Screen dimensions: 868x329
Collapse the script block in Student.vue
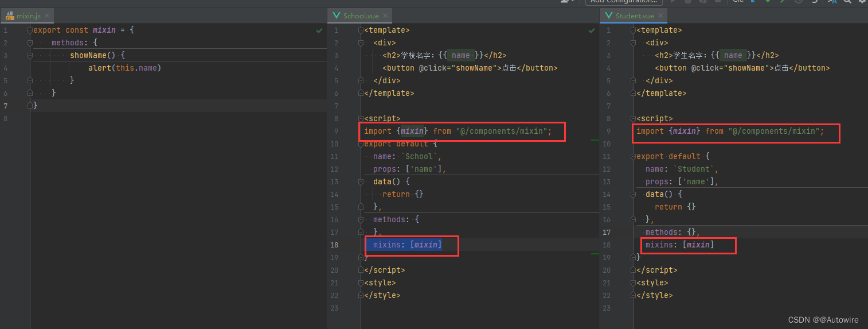[x=633, y=118]
